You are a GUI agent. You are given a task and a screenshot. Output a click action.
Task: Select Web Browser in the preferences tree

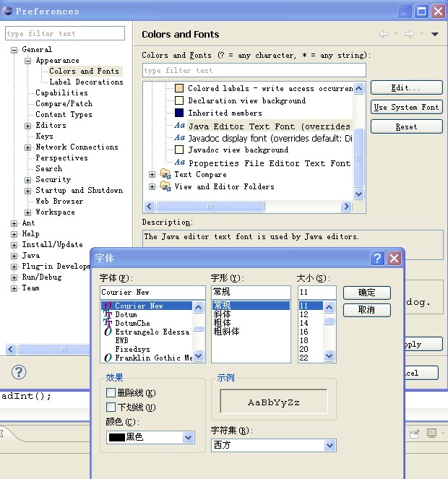click(x=59, y=202)
